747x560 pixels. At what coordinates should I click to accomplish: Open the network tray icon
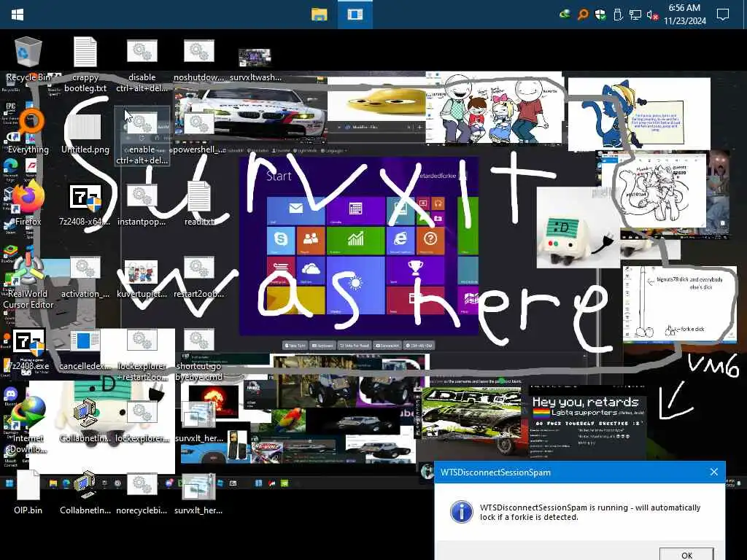635,15
